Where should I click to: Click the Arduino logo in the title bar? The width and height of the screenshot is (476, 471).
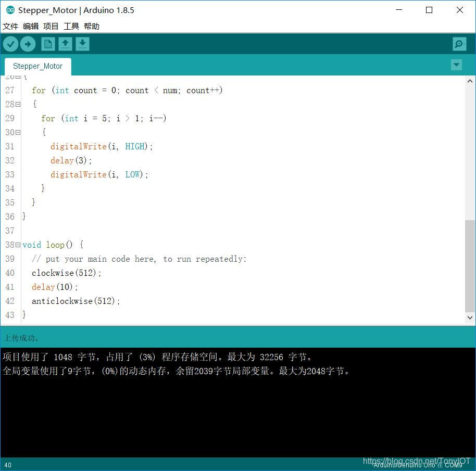10,10
